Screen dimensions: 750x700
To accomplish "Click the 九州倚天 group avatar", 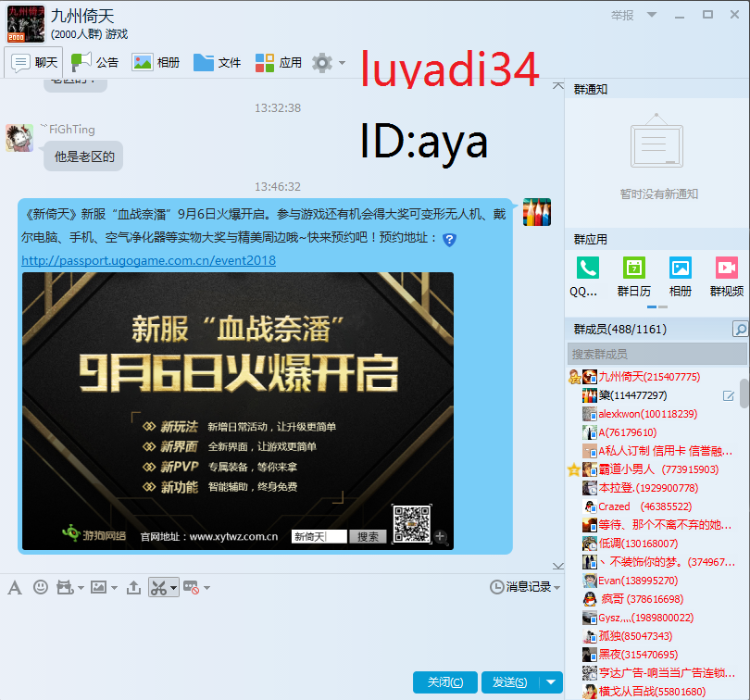I will tap(25, 24).
